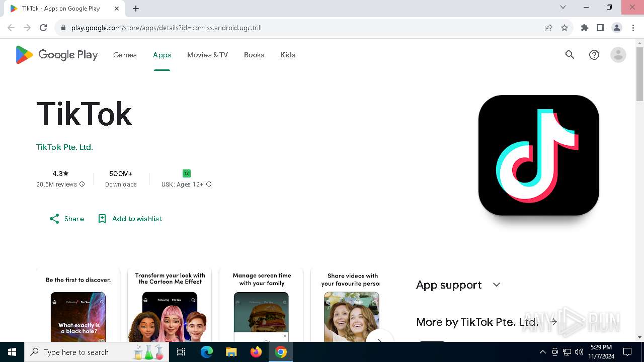Click the Share button

pyautogui.click(x=67, y=219)
